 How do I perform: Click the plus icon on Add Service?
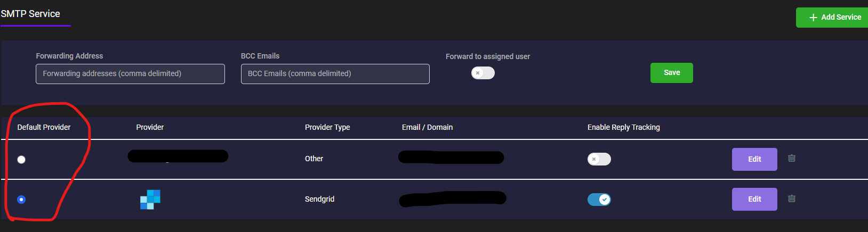813,18
